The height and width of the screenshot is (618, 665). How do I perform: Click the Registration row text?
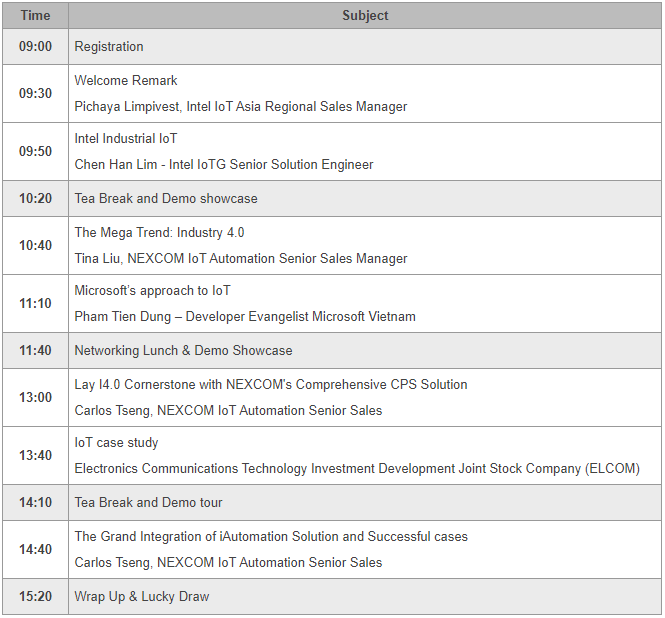[109, 47]
